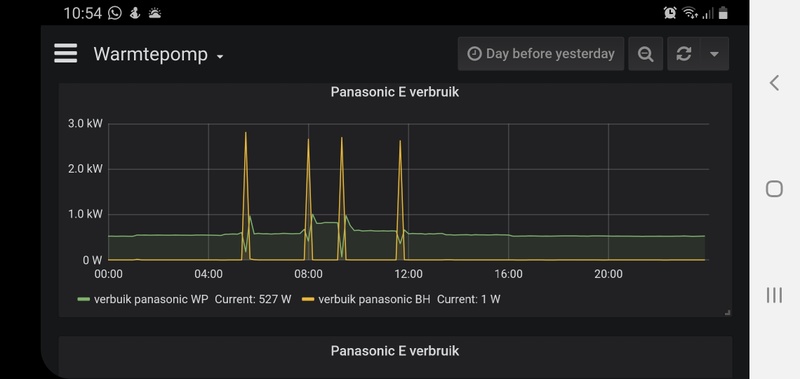The image size is (800, 379).
Task: Tap the Android back navigation button
Action: coord(774,83)
